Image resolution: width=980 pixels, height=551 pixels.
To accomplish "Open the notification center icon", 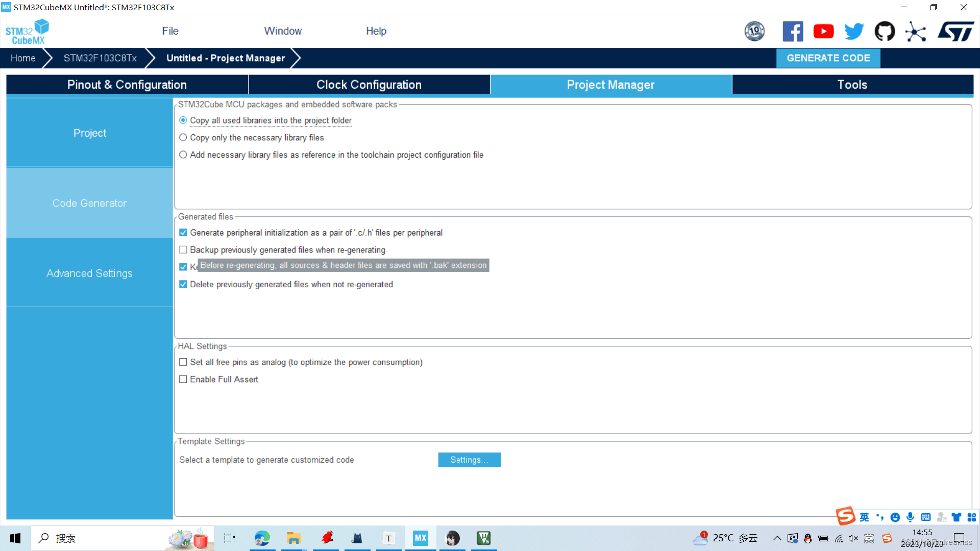I will coord(959,538).
